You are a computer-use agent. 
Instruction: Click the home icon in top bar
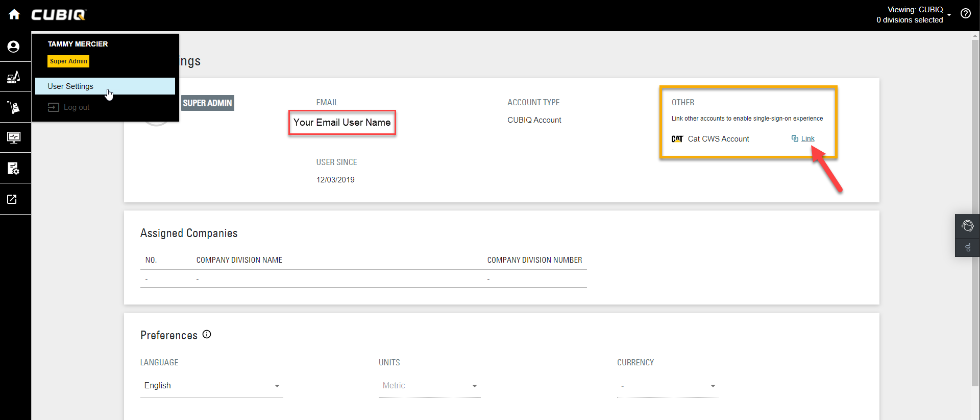[14, 14]
